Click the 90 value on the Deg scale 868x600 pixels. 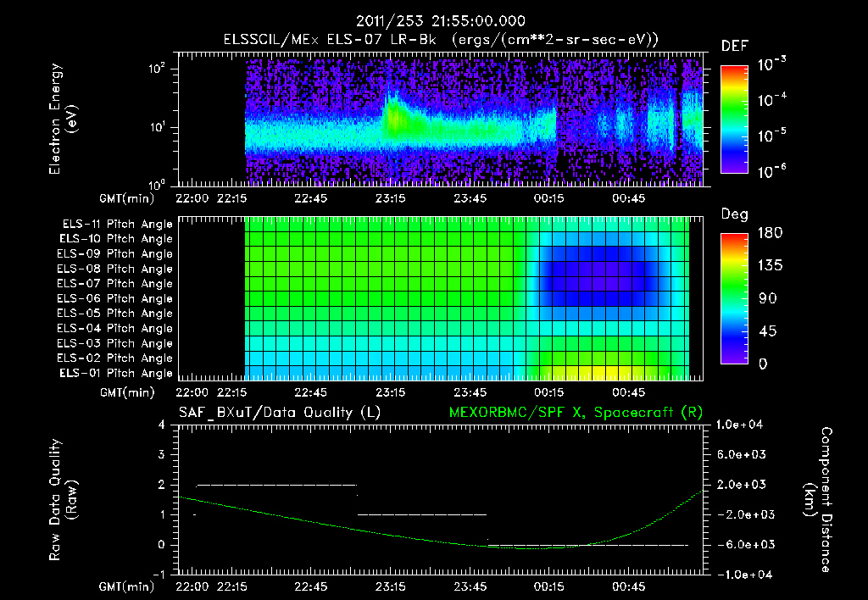coord(768,298)
